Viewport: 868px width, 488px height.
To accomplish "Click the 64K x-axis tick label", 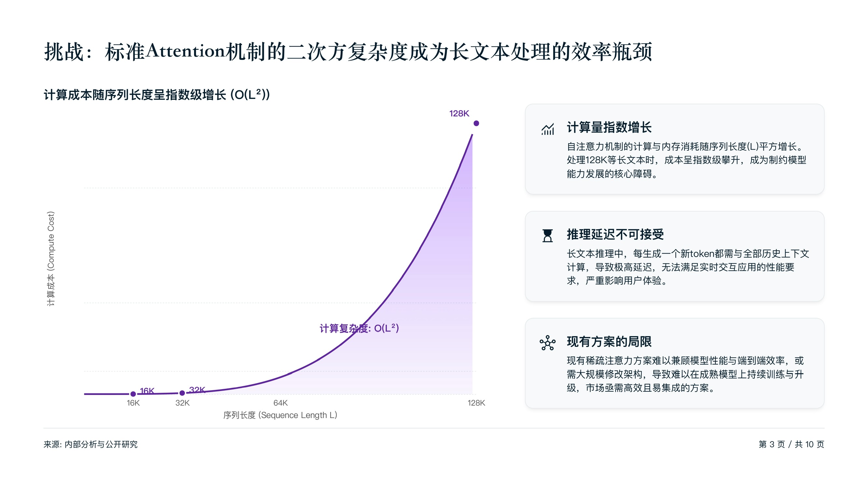I will [x=280, y=403].
